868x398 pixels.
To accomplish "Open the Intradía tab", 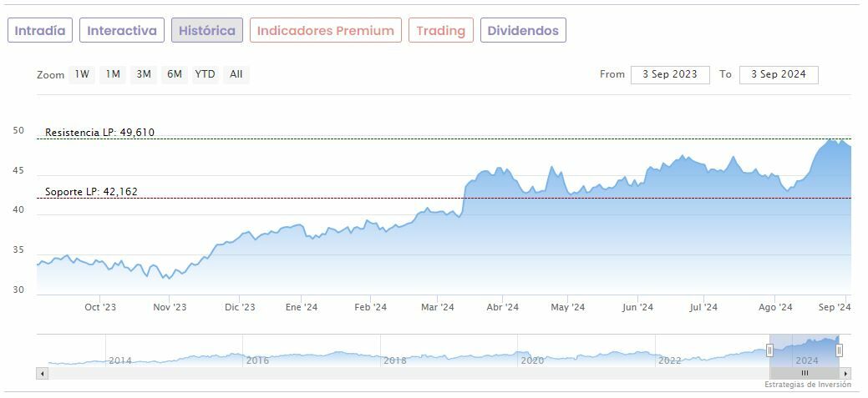I will point(40,31).
